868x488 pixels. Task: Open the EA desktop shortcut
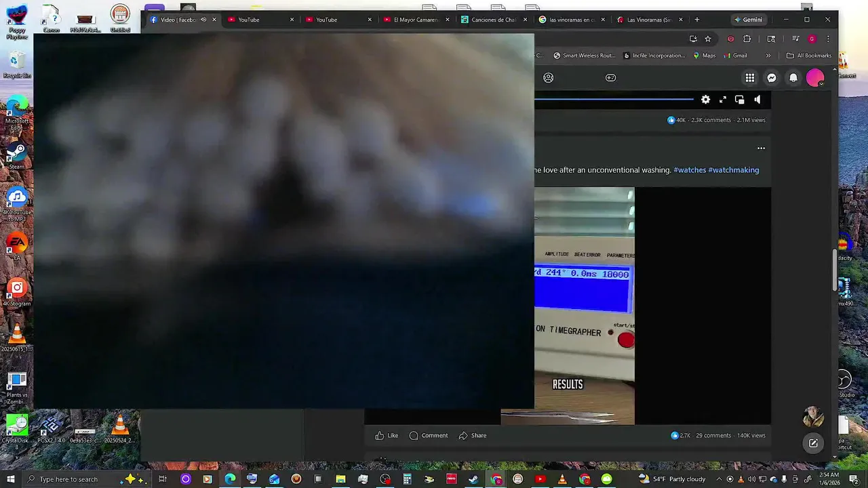[17, 247]
